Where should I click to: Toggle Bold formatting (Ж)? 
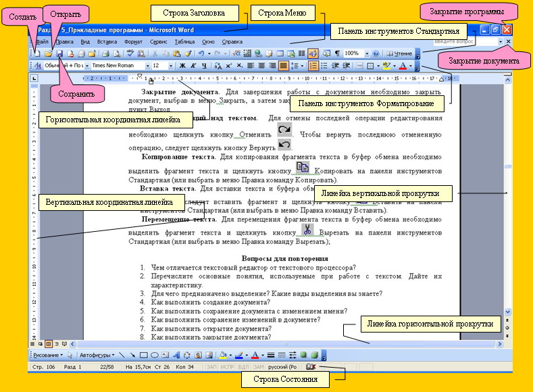(x=182, y=66)
